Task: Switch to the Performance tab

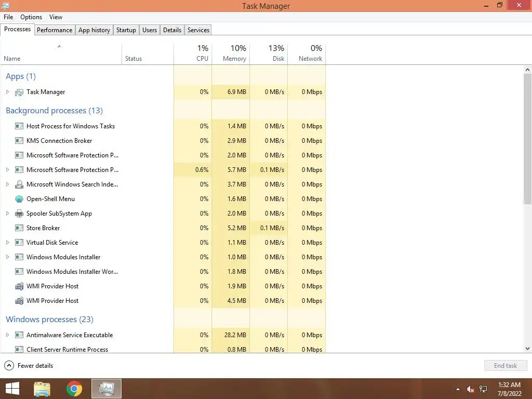Action: point(55,30)
